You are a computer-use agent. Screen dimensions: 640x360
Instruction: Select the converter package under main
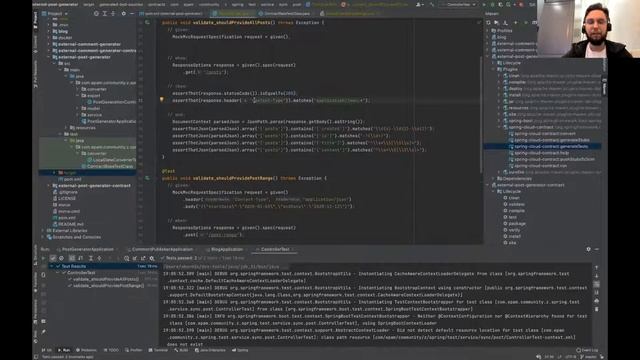tap(94, 89)
